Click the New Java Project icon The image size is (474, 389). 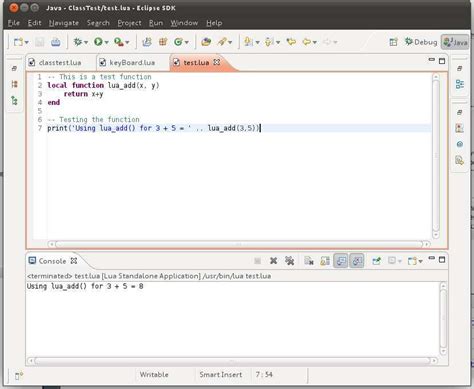tap(147, 42)
